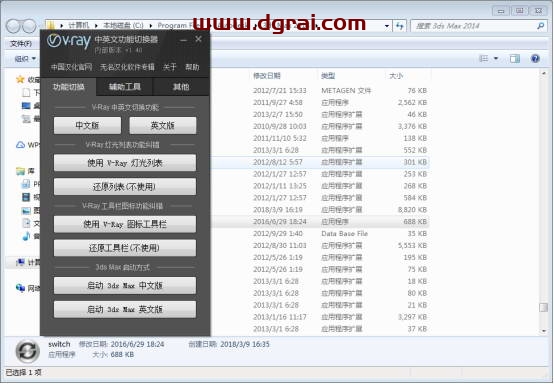Sort by the 类型 column header
This screenshot has height=384, width=554.
pyautogui.click(x=328, y=76)
